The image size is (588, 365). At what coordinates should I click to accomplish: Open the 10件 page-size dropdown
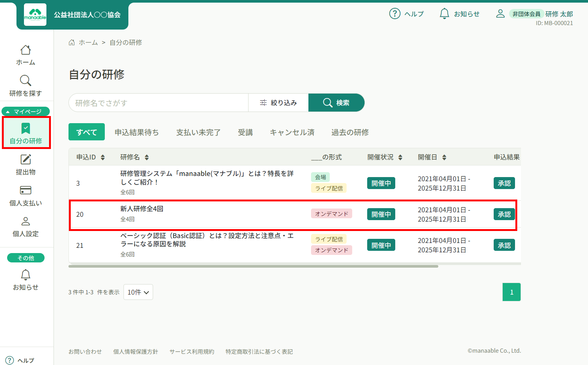[x=138, y=292]
